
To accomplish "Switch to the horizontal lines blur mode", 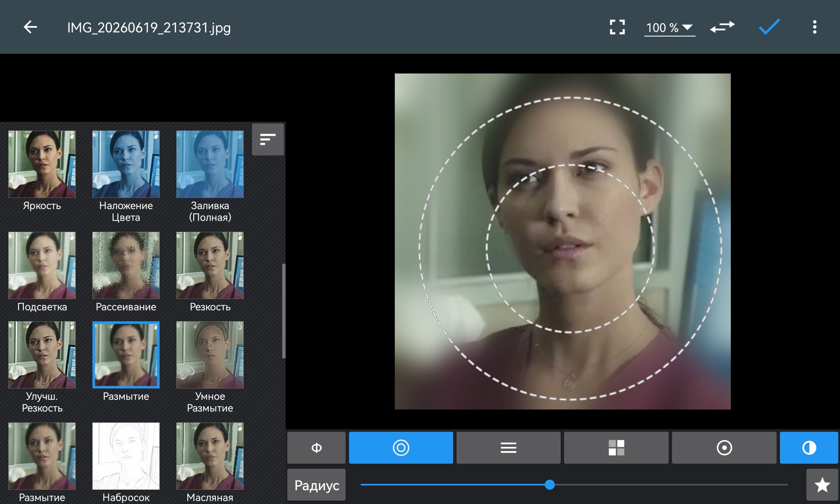I will (509, 448).
